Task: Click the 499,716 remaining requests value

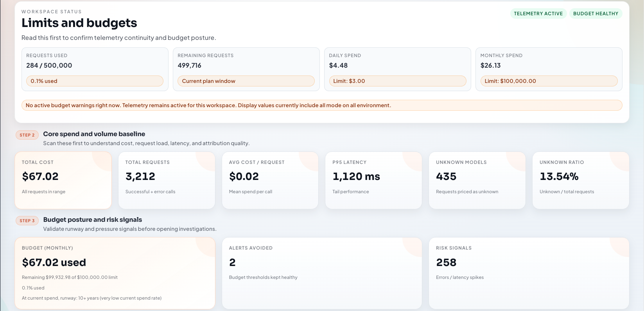Action: pos(190,65)
